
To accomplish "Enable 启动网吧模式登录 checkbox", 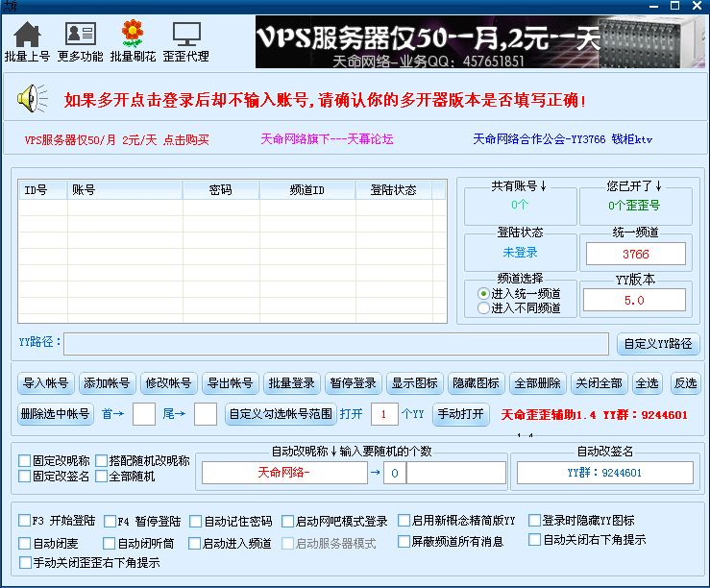I will pyautogui.click(x=287, y=522).
